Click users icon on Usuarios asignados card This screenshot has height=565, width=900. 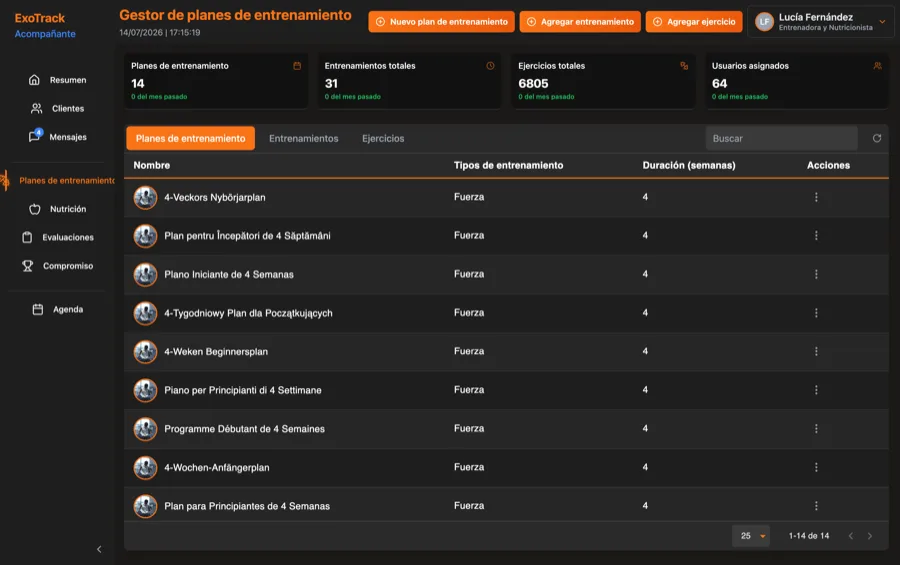[x=877, y=66]
